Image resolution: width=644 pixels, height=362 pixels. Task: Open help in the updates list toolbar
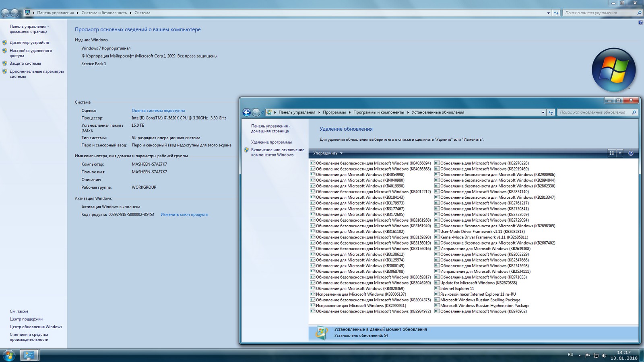coord(631,153)
